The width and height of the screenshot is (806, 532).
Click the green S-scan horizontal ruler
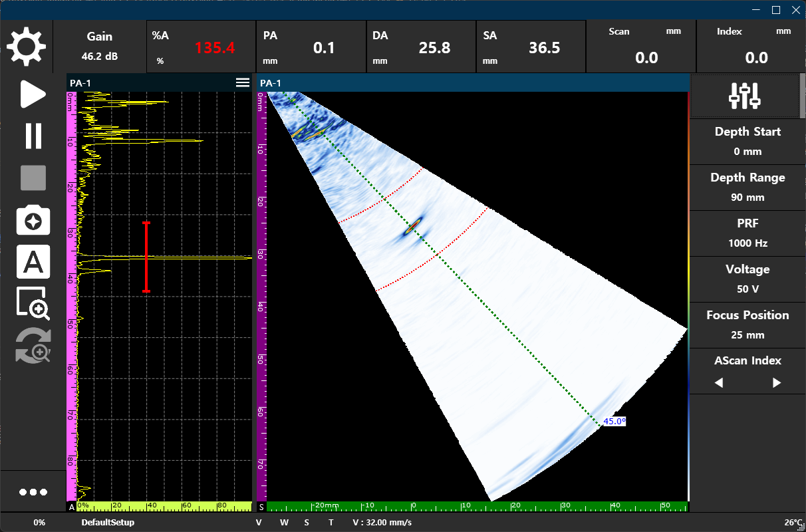click(x=477, y=507)
